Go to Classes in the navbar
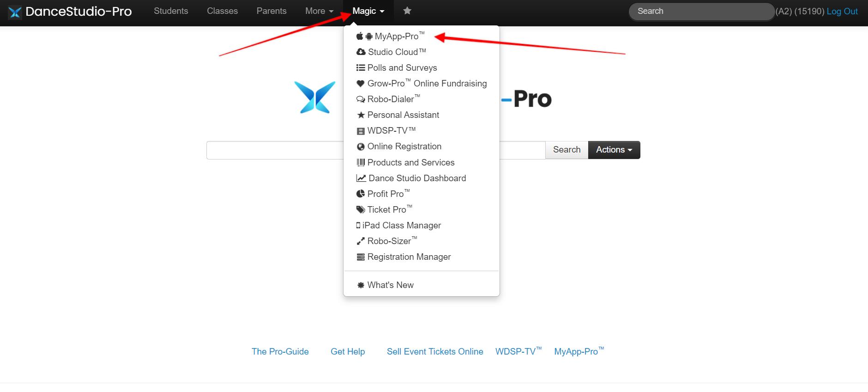The width and height of the screenshot is (868, 392). tap(222, 11)
